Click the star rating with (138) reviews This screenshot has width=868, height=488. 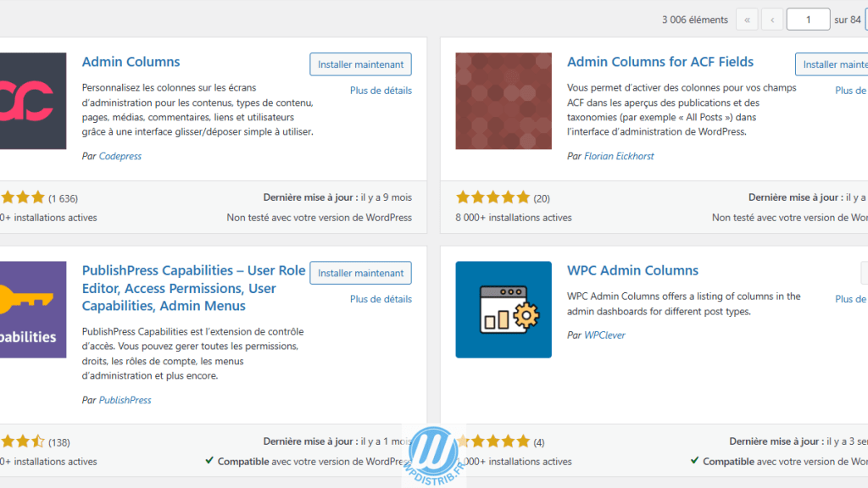22,441
